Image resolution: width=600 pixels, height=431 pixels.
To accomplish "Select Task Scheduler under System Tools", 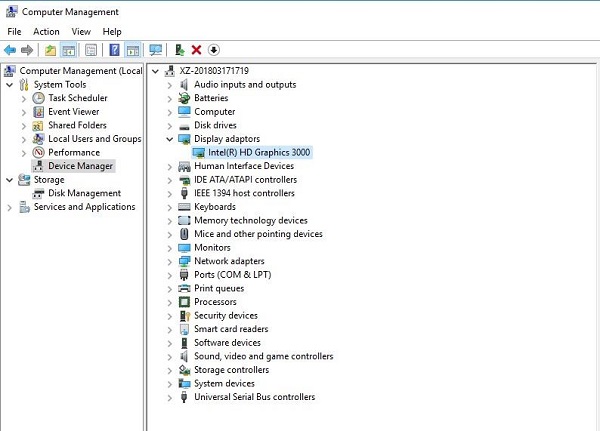I will [x=77, y=98].
